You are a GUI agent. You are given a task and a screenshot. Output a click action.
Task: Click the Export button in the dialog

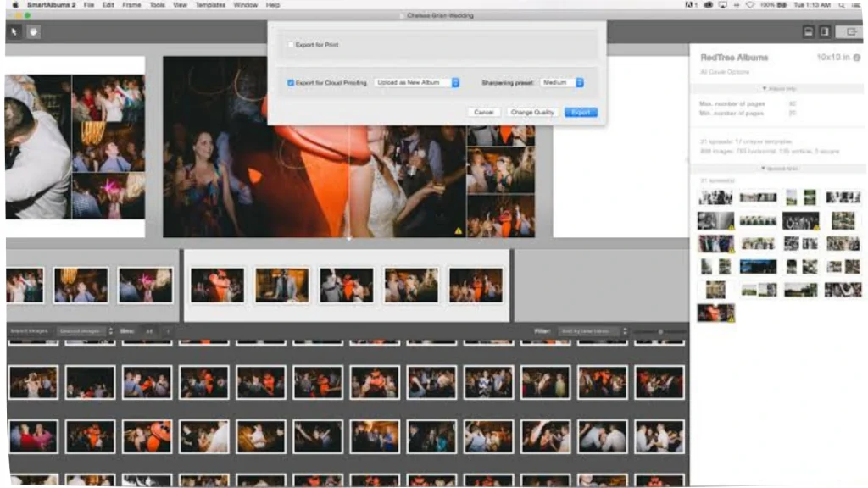tap(580, 112)
